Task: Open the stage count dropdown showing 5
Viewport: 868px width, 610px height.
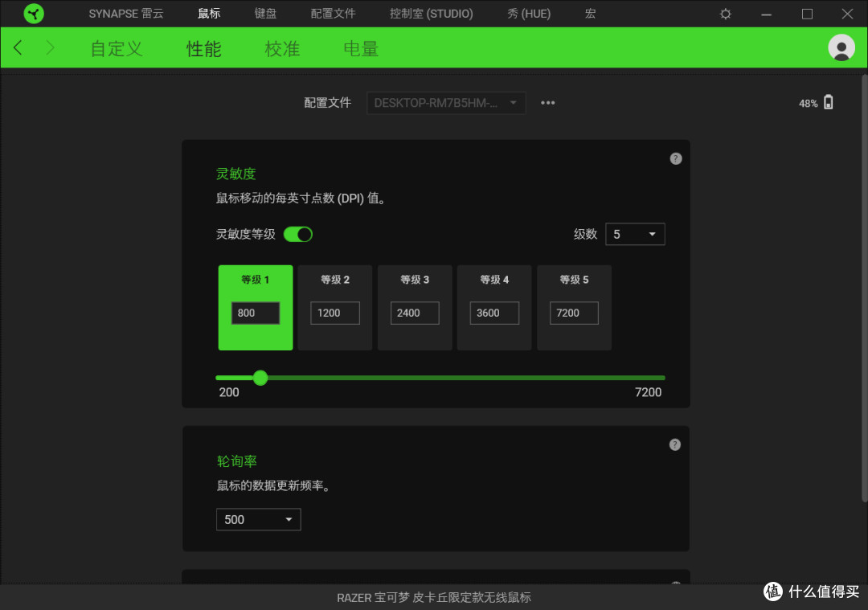Action: click(635, 234)
